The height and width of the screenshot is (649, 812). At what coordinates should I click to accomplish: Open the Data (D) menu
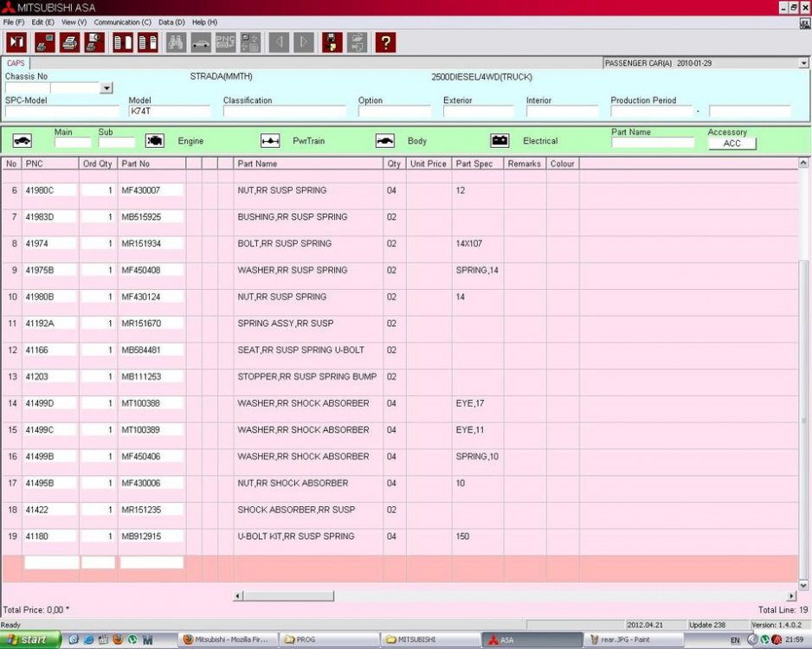171,22
